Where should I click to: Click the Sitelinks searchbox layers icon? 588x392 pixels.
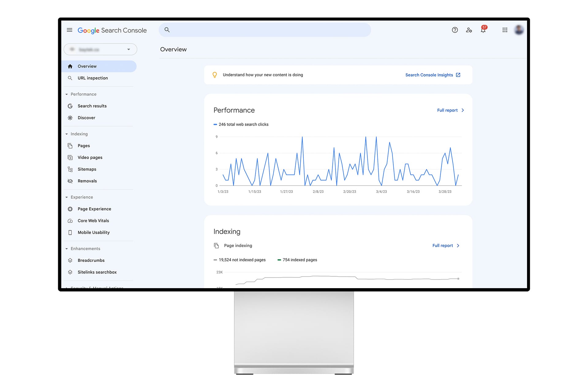click(x=70, y=272)
